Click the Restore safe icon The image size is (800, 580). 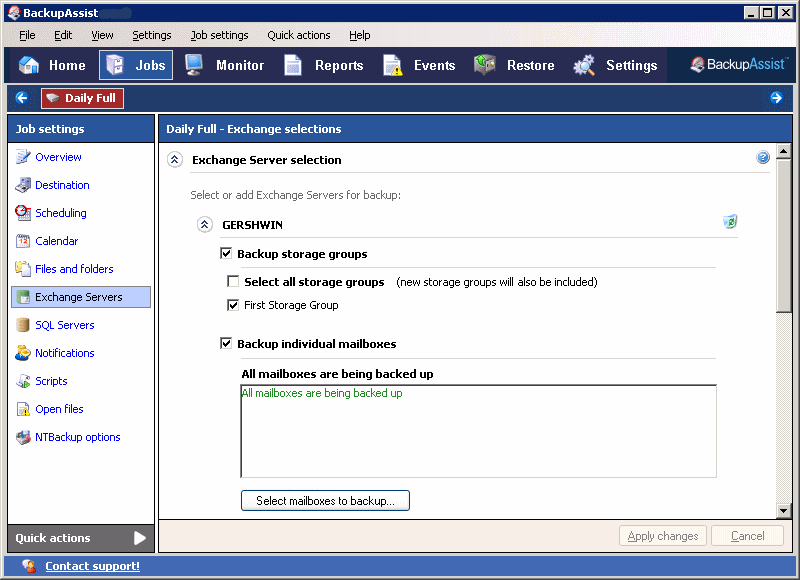[x=485, y=64]
